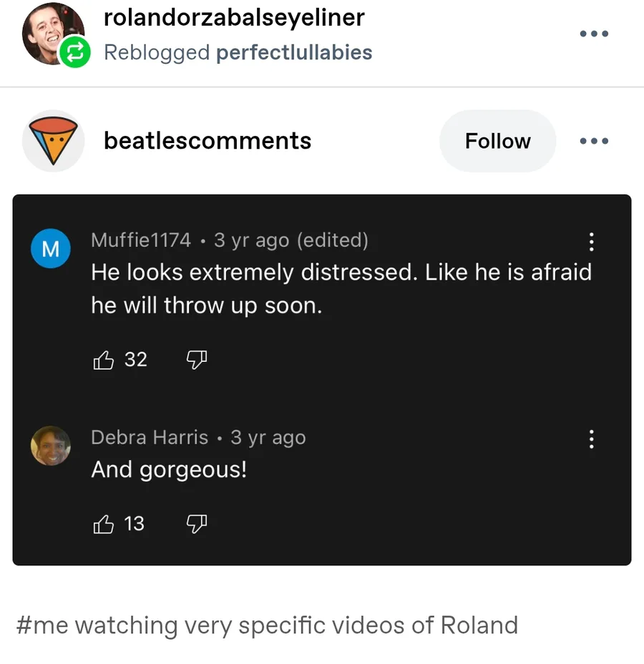Open options menu on Muffie1174's comment
Viewport: 644px width, 664px height.
(x=591, y=242)
